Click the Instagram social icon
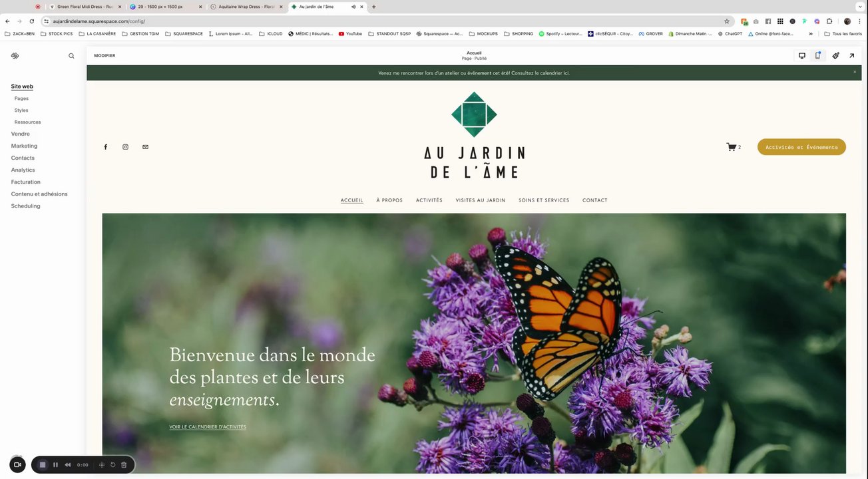 pos(125,147)
